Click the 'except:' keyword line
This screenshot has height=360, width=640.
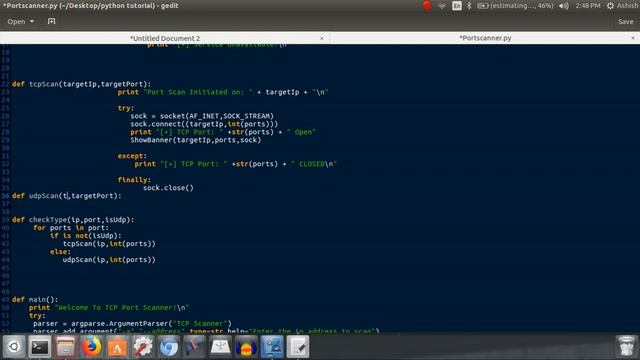[132, 156]
